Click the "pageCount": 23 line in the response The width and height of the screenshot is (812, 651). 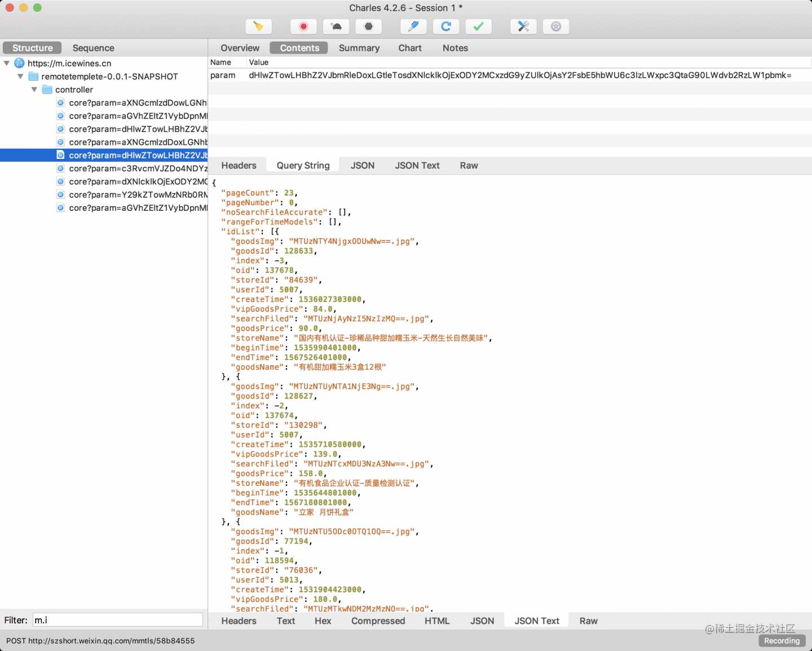click(259, 193)
